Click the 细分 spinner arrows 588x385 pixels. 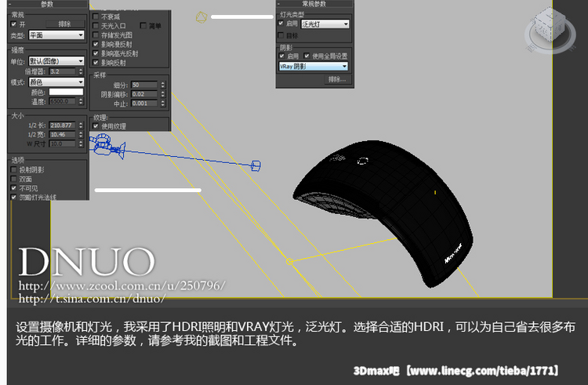tap(164, 85)
